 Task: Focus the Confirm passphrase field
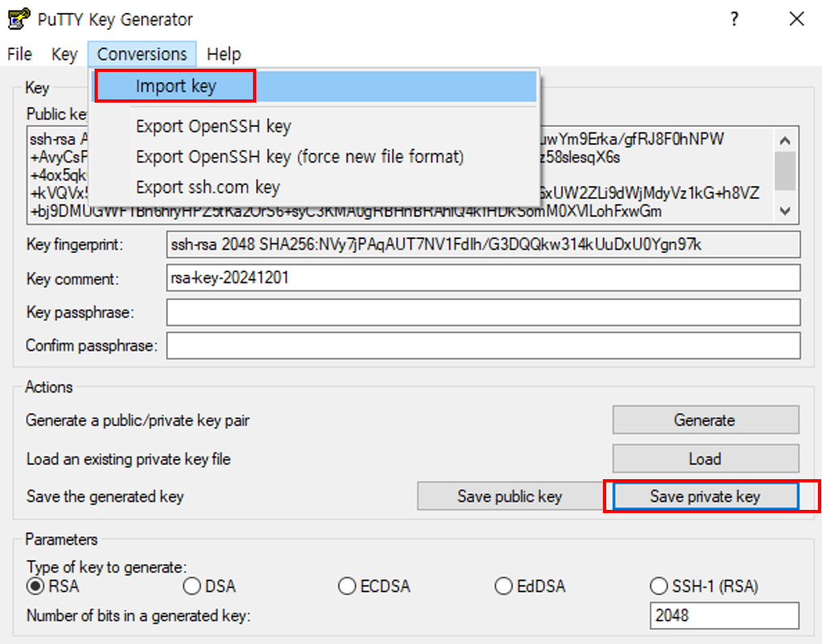pos(483,346)
